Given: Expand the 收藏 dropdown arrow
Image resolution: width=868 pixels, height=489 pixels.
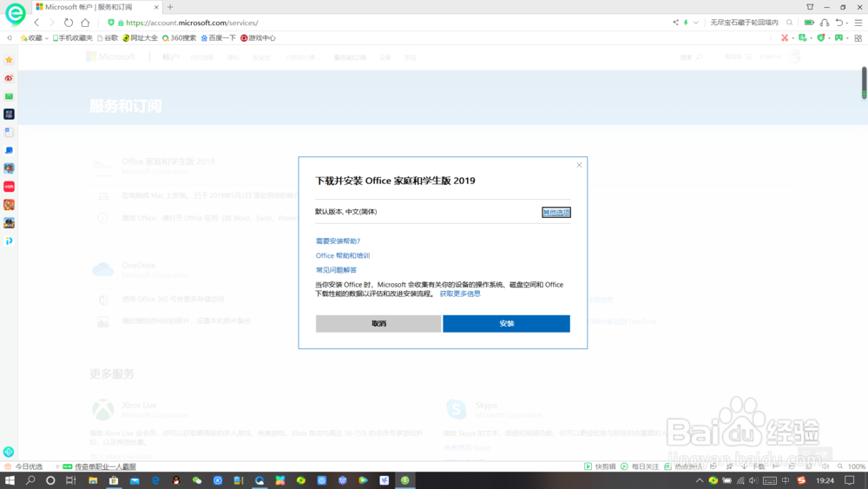Looking at the screenshot, I should point(47,38).
